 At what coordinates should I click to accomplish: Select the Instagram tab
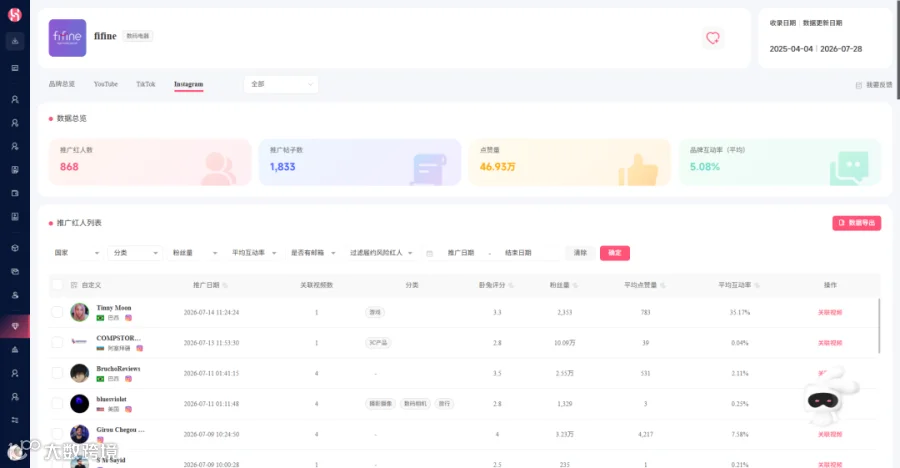[188, 84]
